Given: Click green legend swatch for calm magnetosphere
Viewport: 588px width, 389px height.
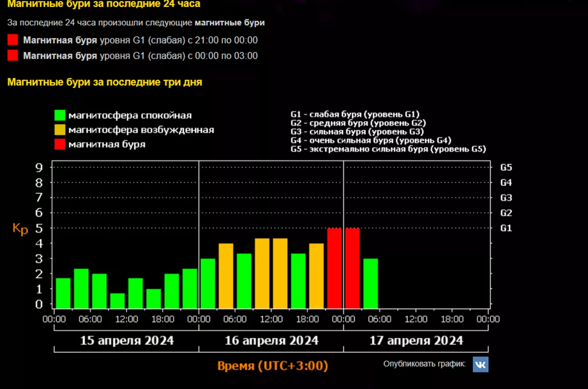Looking at the screenshot, I should tap(60, 116).
